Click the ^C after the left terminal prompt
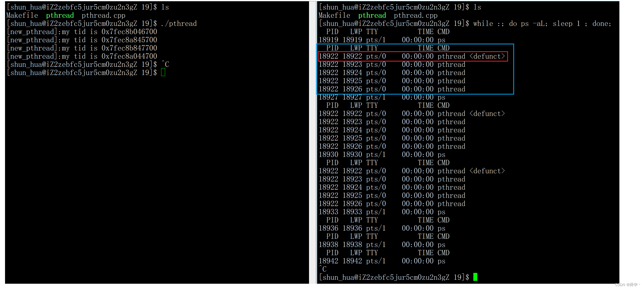644x289 pixels. coord(165,64)
